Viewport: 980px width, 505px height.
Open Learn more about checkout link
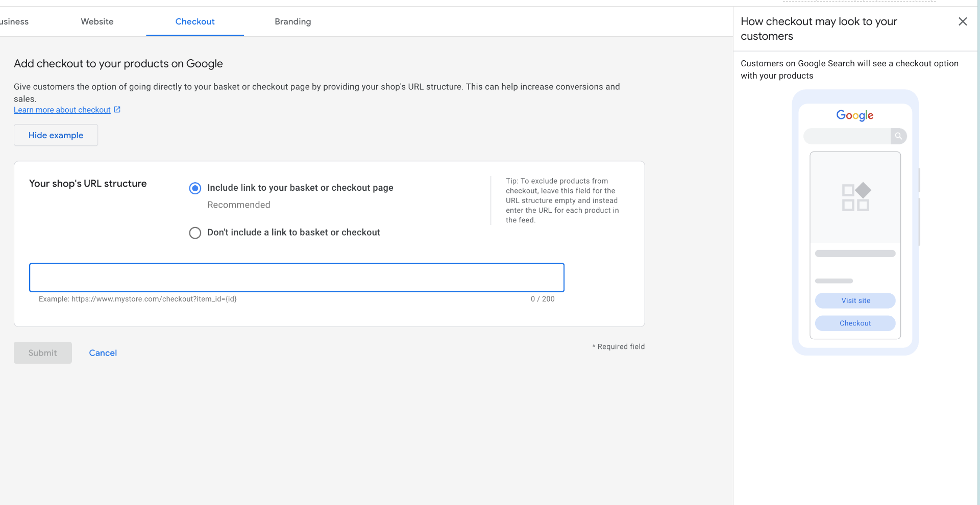62,110
